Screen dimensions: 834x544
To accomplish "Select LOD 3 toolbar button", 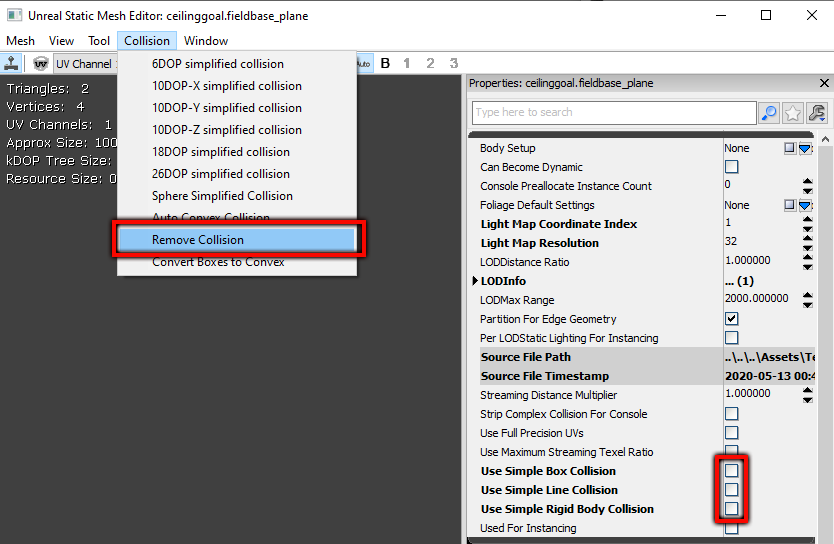I will click(454, 64).
